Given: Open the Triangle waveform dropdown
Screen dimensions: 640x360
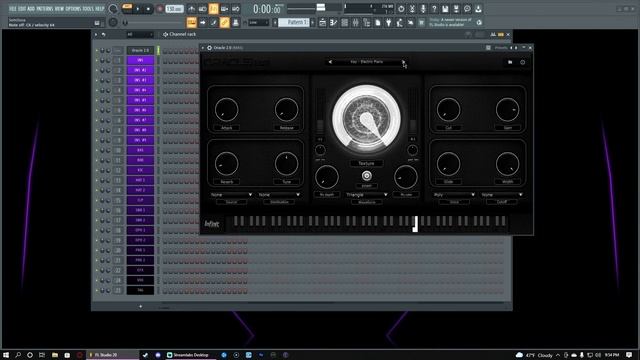Looking at the screenshot, I should pyautogui.click(x=367, y=195).
